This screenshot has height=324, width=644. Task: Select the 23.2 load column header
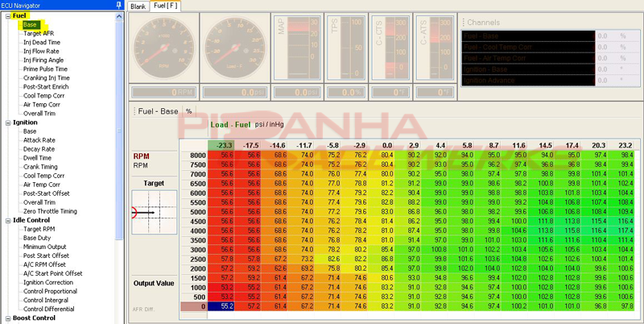pyautogui.click(x=621, y=146)
